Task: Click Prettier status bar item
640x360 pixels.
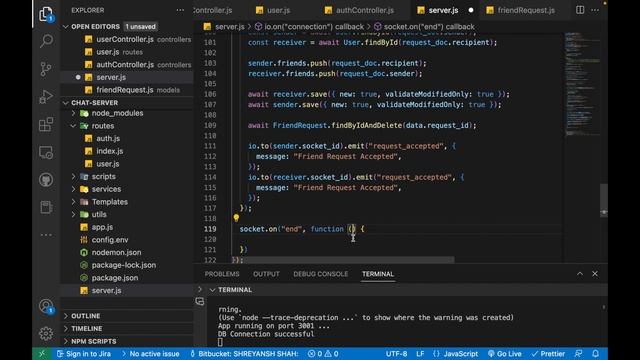Action: tap(548, 354)
